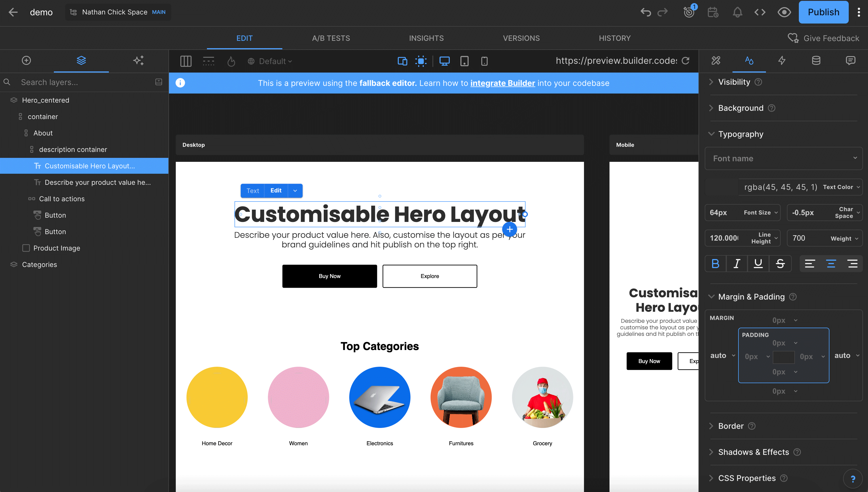The width and height of the screenshot is (868, 492).
Task: Toggle the selection focus frame icon
Action: tap(421, 61)
